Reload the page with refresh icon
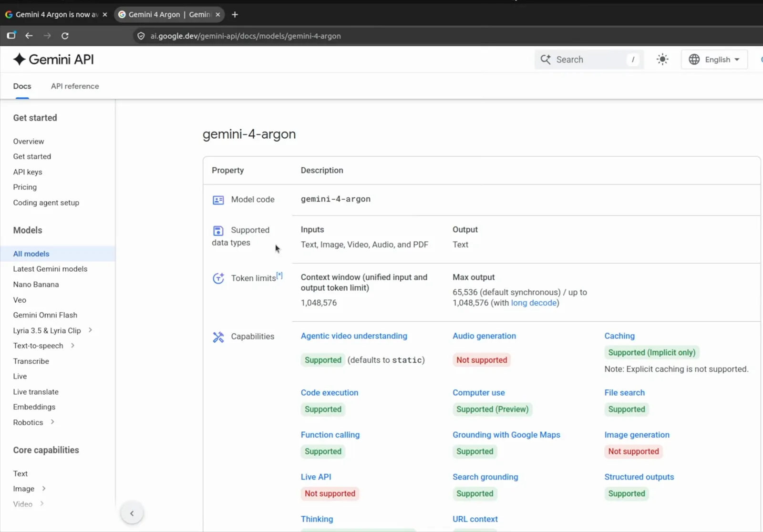 [65, 36]
